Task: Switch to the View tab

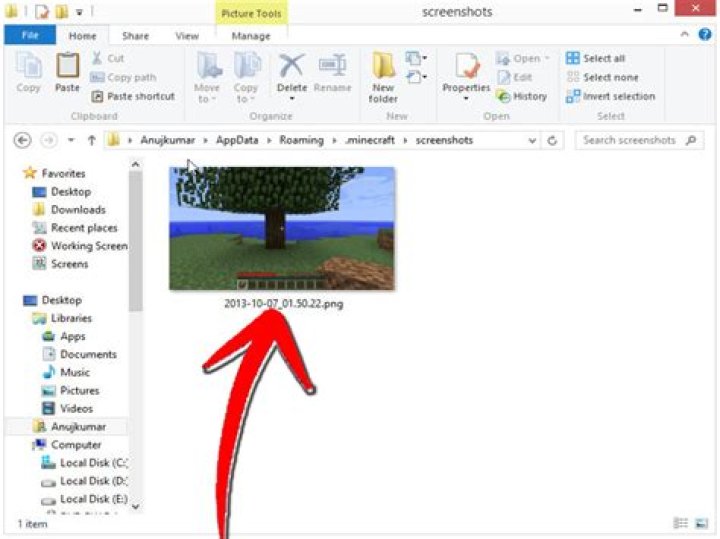Action: click(x=187, y=36)
